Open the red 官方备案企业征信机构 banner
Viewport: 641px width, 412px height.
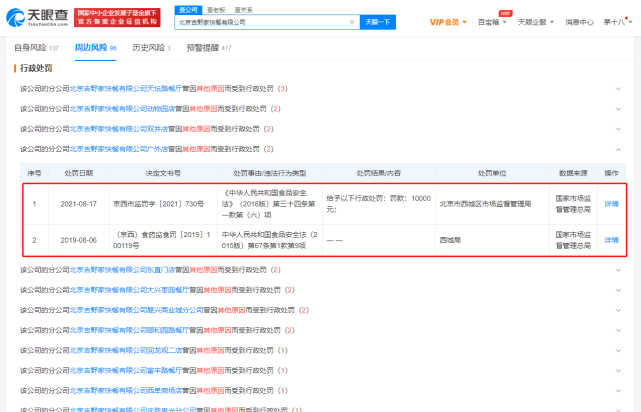tap(117, 18)
